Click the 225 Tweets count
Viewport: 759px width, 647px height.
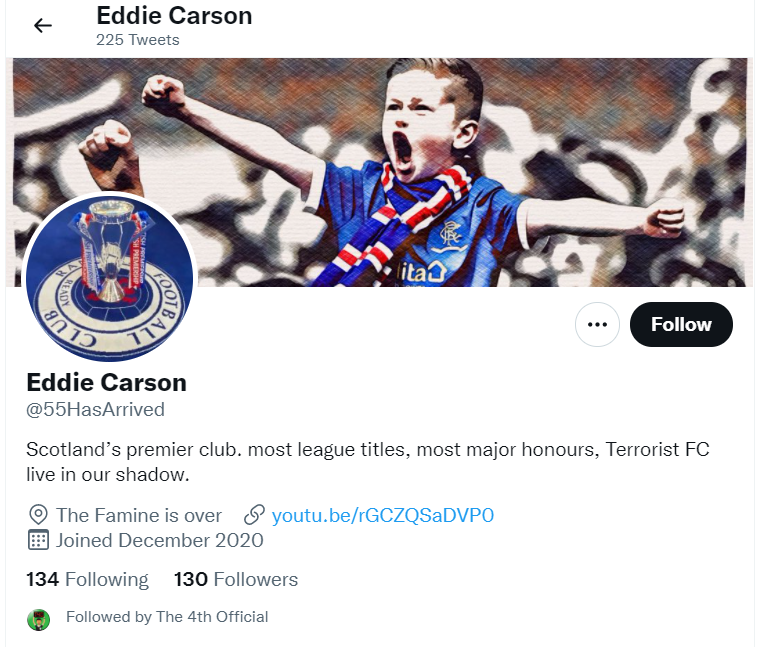pyautogui.click(x=137, y=40)
